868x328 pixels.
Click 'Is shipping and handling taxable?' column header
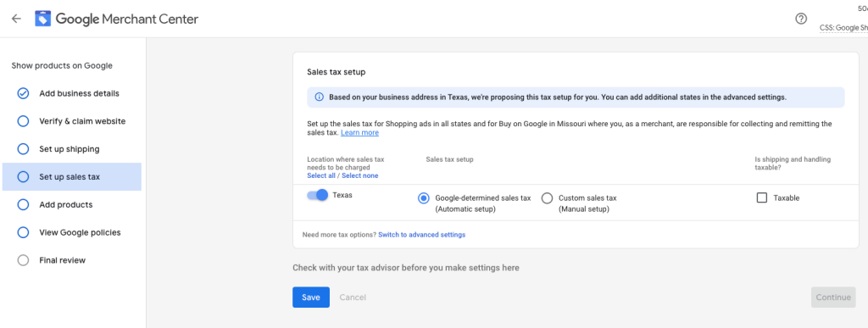point(793,163)
